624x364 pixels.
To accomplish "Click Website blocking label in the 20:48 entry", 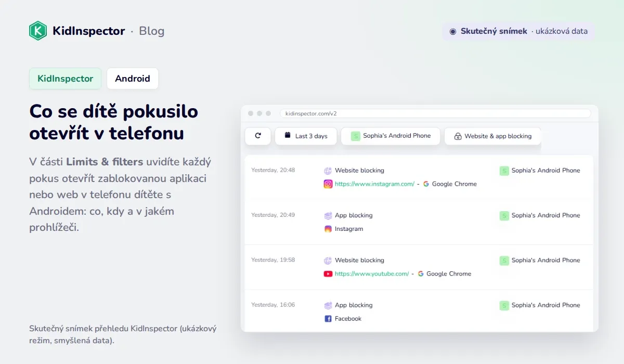I will [x=359, y=170].
